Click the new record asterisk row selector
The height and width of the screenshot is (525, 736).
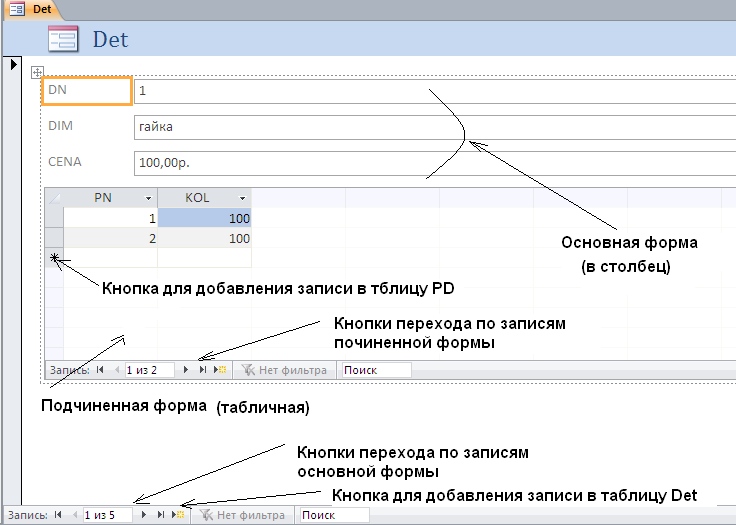point(54,258)
